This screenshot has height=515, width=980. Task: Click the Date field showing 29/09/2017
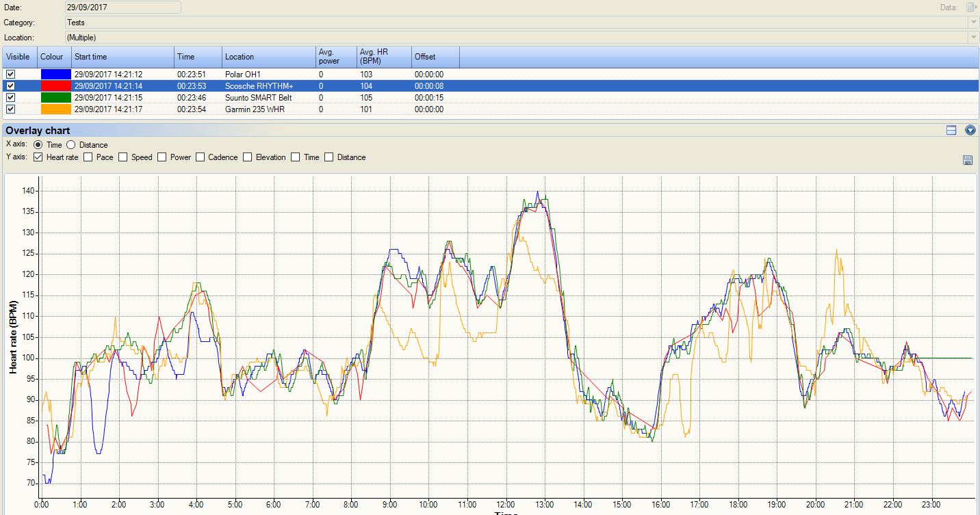pos(123,8)
